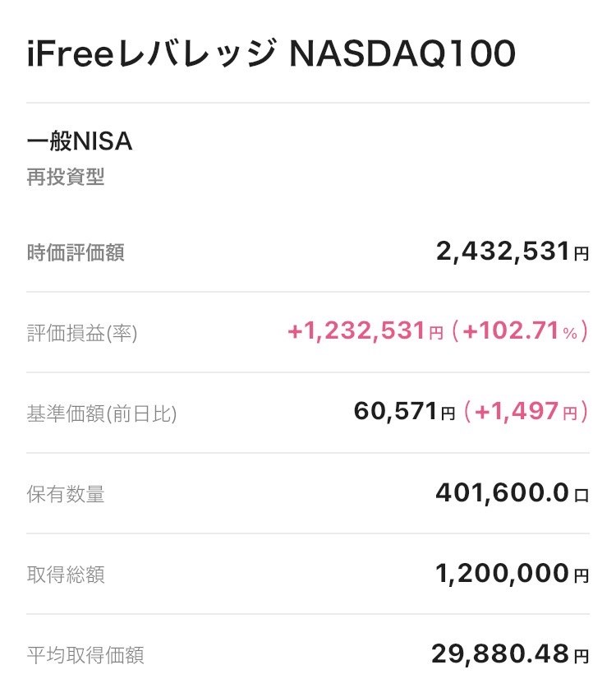Tap the 口 unit after the holding quantity

click(582, 495)
